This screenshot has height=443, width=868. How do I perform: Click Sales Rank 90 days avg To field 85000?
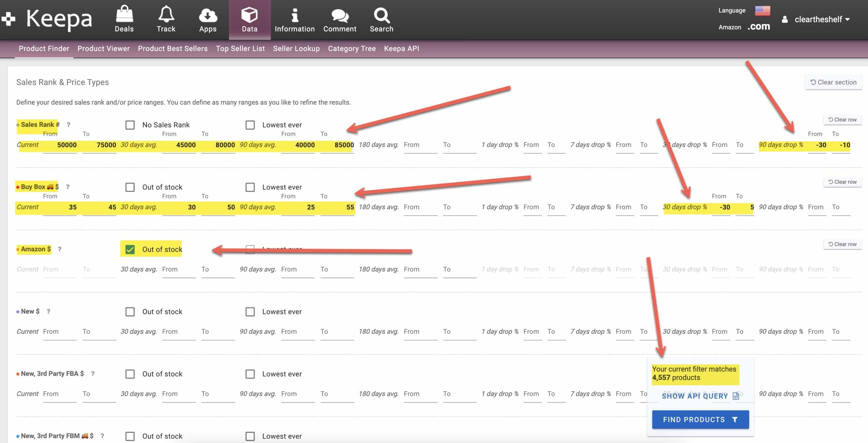pos(337,145)
